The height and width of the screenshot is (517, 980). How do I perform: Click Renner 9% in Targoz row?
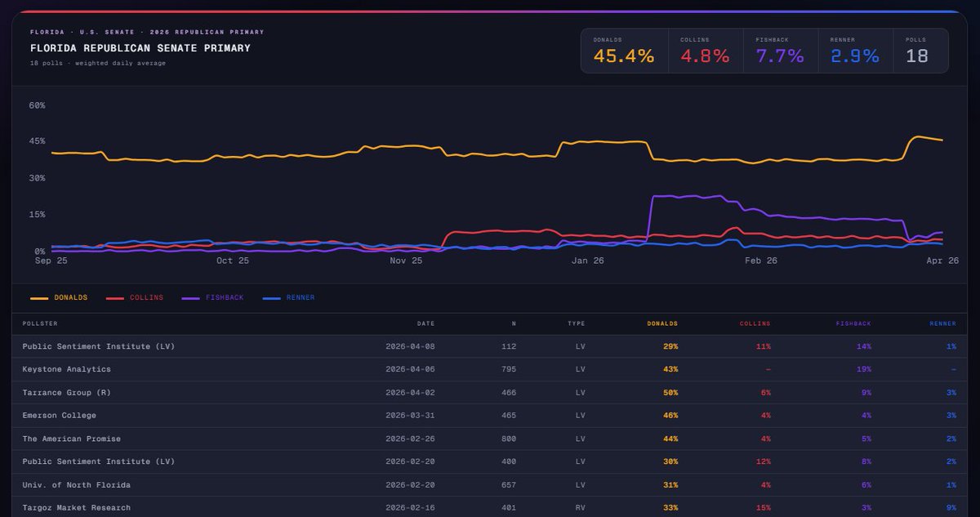[x=951, y=507]
